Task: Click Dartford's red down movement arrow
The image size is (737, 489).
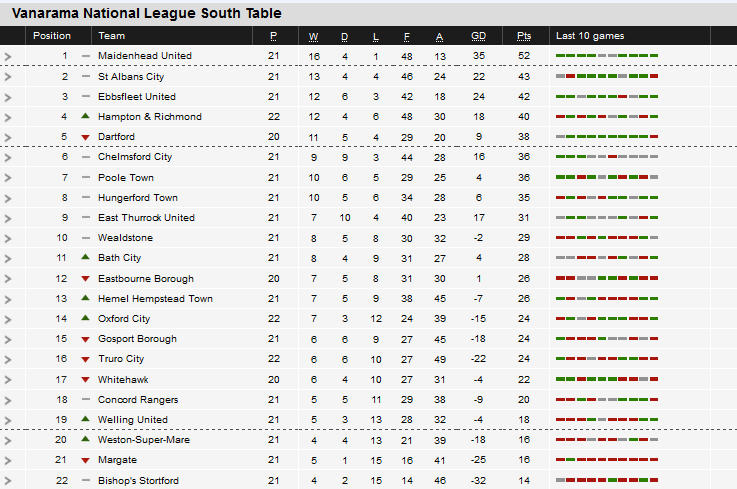Action: [85, 137]
